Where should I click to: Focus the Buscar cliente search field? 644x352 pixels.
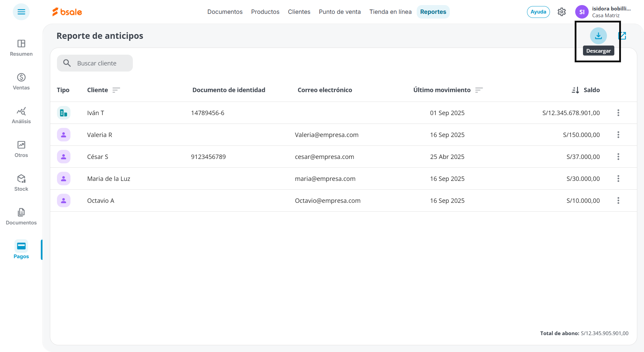click(x=95, y=63)
